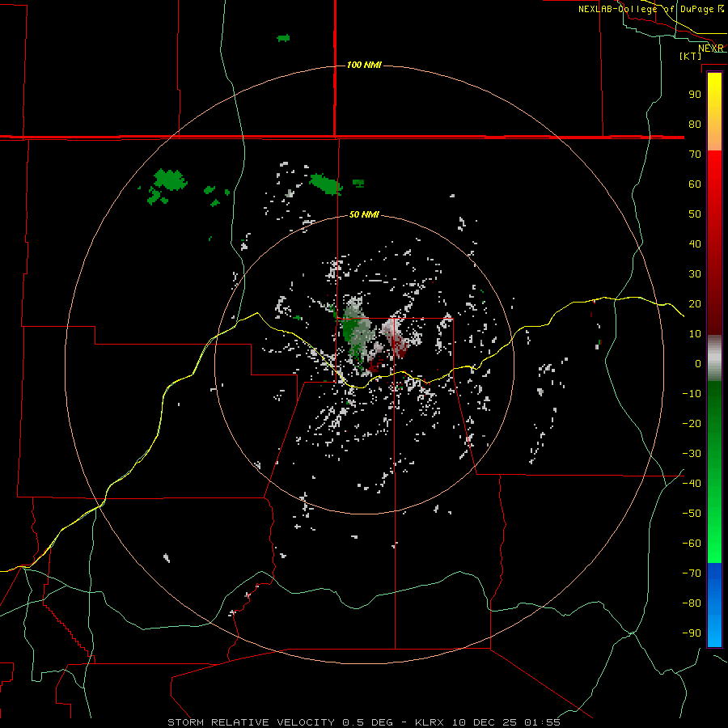The width and height of the screenshot is (728, 728).
Task: Click the 90 value on velocity scale
Action: click(x=695, y=95)
